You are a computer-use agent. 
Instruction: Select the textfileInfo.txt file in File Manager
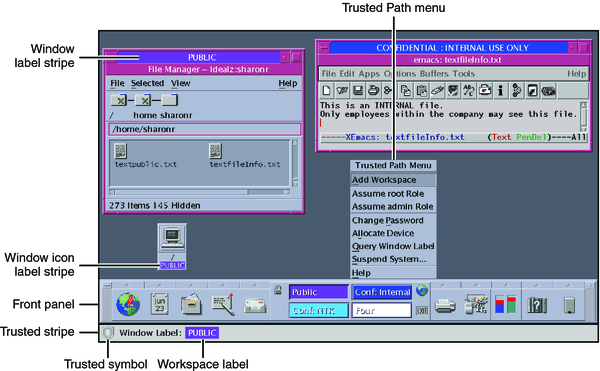[245, 156]
